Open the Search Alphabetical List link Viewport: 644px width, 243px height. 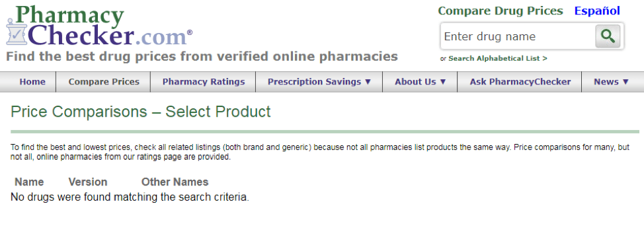(x=498, y=58)
